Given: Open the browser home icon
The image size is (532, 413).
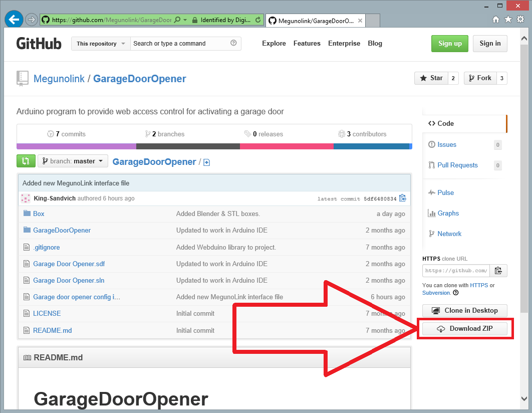Looking at the screenshot, I should [496, 20].
